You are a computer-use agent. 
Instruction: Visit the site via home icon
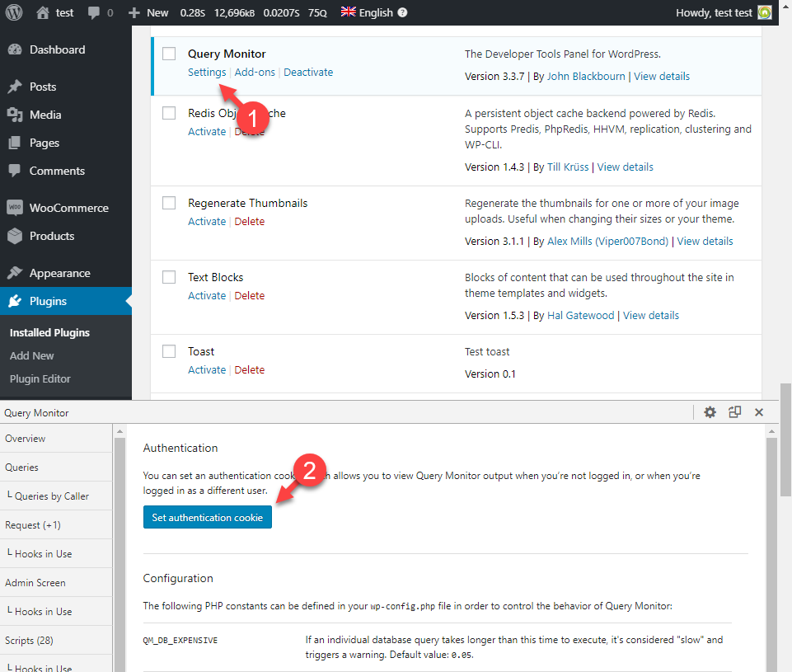click(x=43, y=12)
